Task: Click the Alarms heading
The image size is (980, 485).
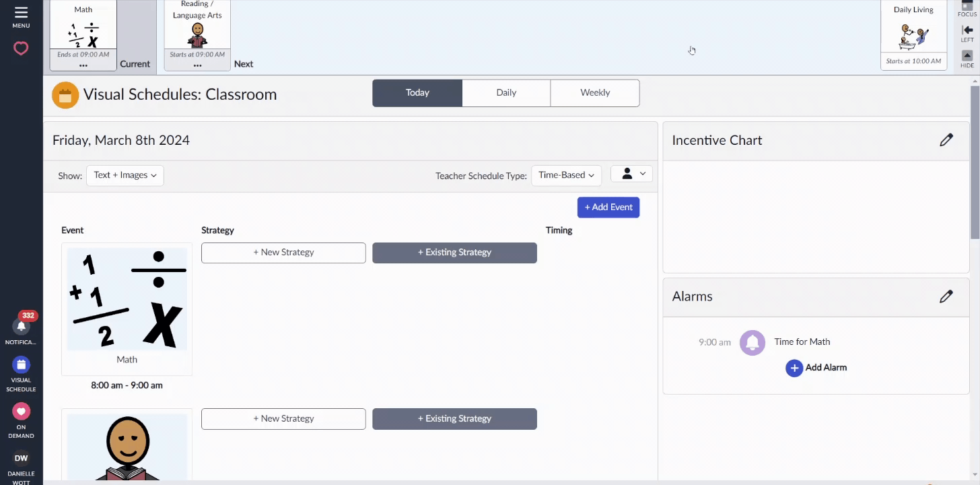Action: tap(692, 296)
